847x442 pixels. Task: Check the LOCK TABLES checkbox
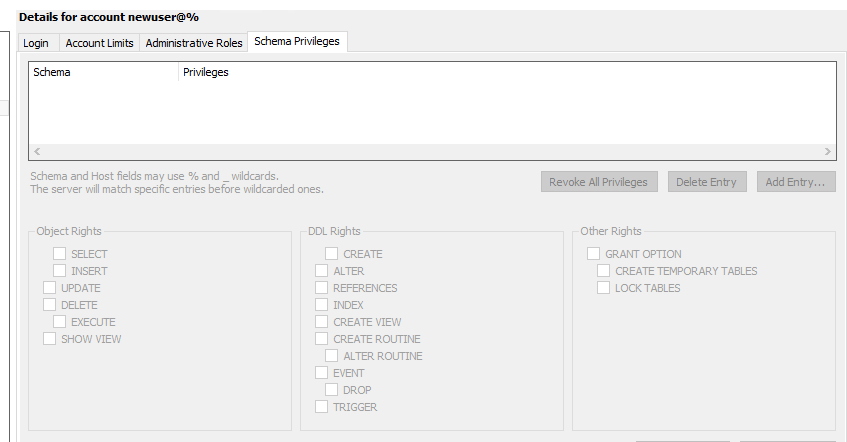603,287
